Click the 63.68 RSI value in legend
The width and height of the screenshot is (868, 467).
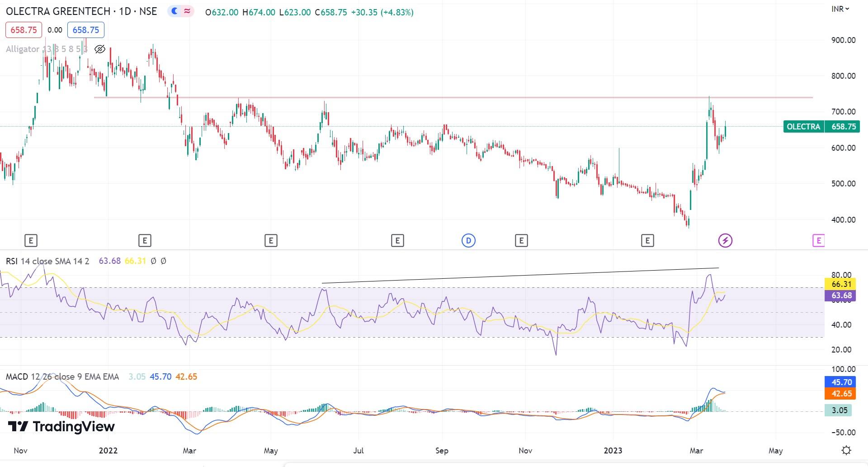[109, 261]
